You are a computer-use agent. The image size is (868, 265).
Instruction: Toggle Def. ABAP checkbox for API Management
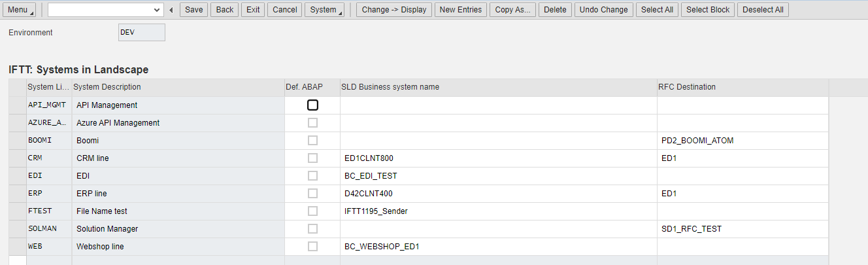[x=312, y=105]
